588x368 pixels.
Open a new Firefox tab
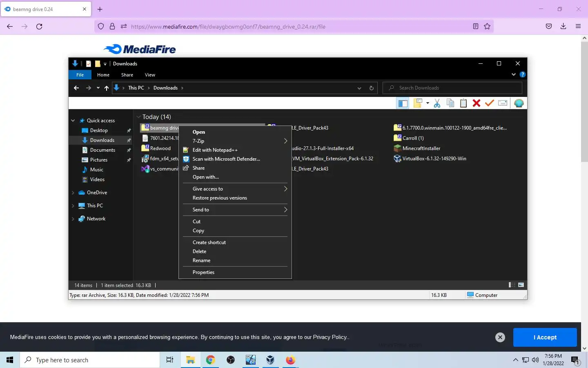(x=100, y=9)
